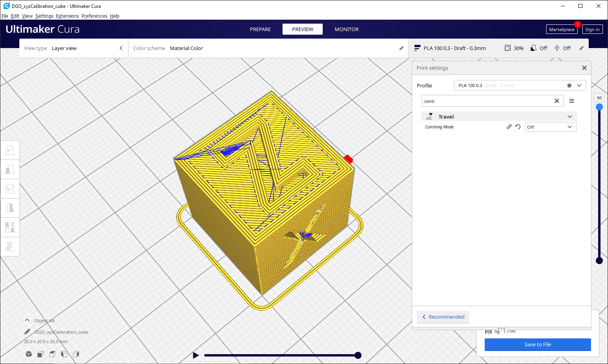
Task: Reset Combing Mode with the revert arrow
Action: pos(518,127)
